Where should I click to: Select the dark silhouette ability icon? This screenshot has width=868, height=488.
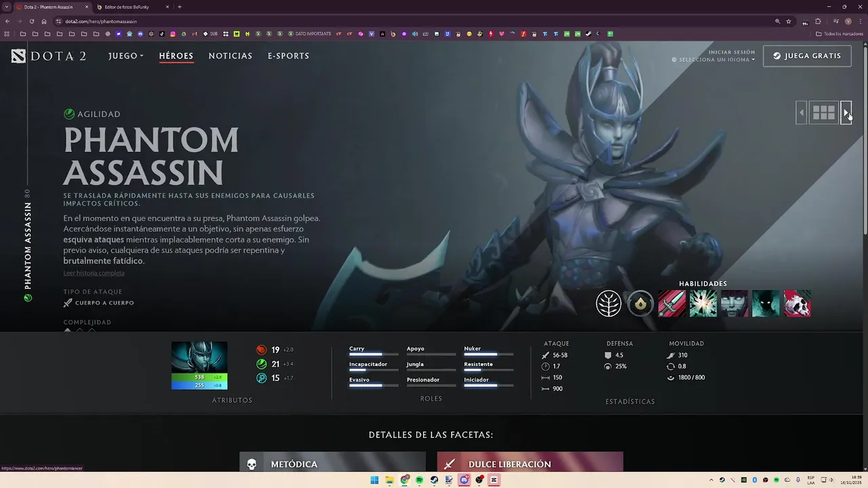point(766,304)
